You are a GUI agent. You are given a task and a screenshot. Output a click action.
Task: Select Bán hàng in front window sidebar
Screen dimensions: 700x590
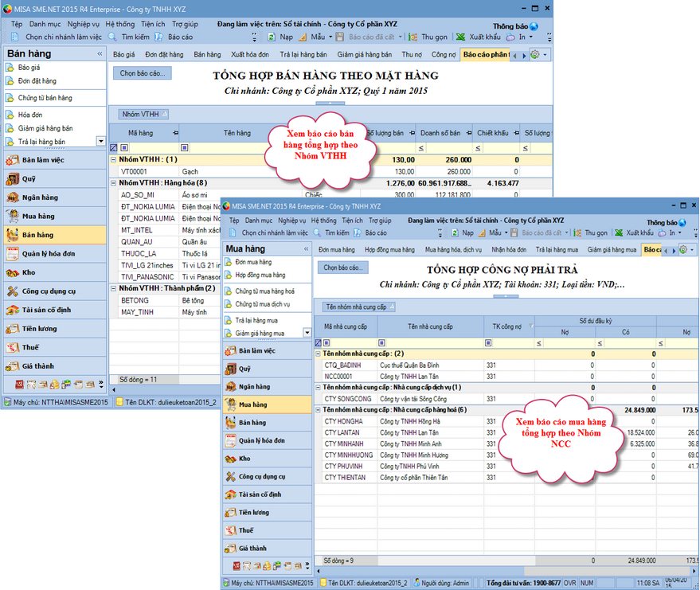pyautogui.click(x=267, y=423)
